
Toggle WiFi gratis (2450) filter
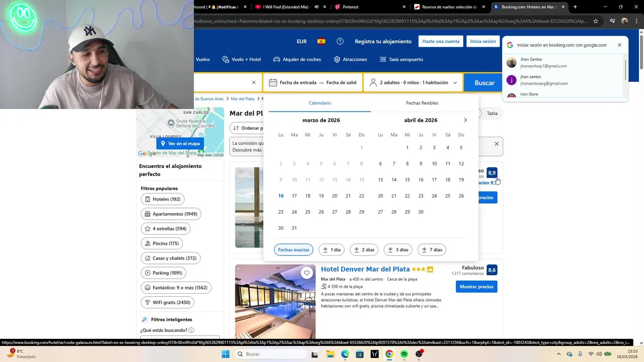167,303
